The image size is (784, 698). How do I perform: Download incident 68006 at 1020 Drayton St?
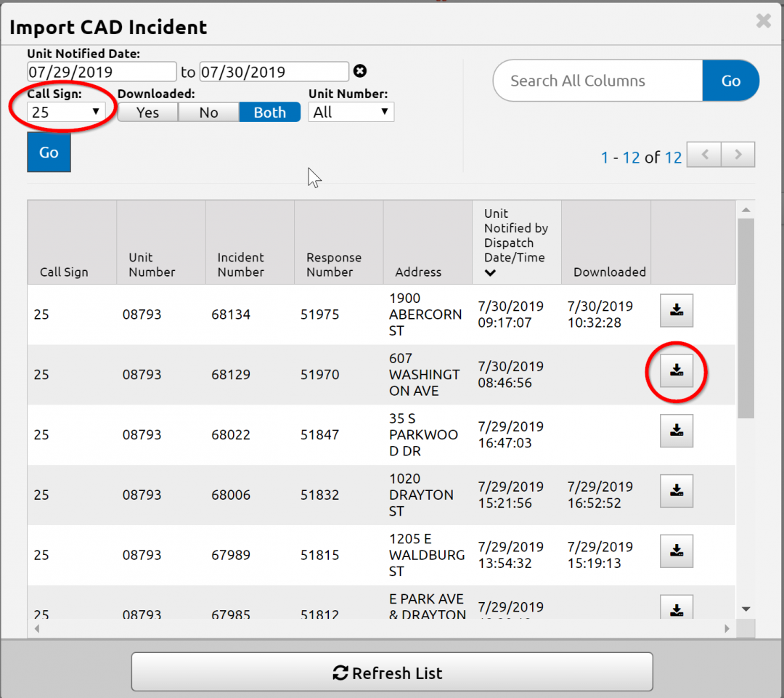pos(676,491)
